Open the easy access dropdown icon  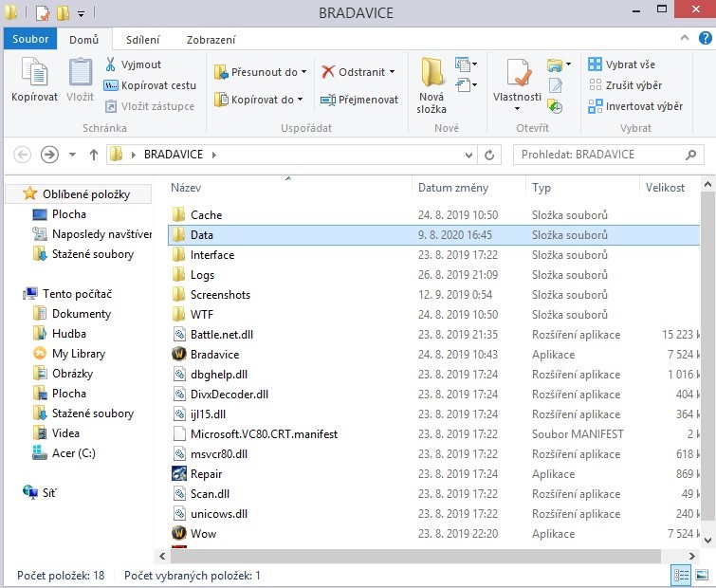[x=467, y=85]
